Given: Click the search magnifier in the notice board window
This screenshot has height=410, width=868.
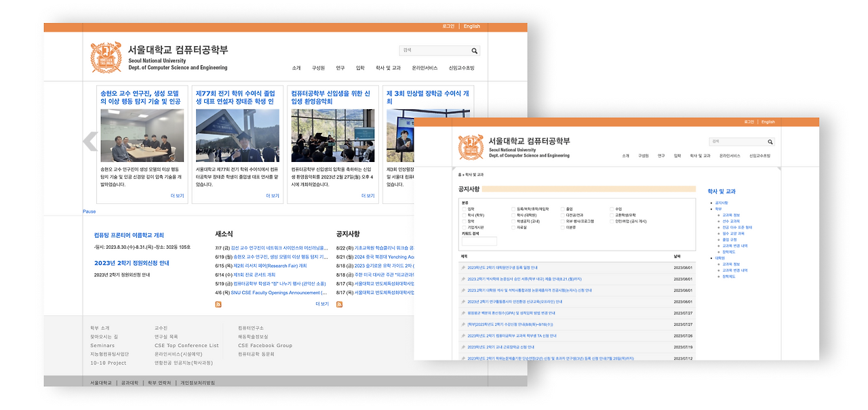Looking at the screenshot, I should pyautogui.click(x=770, y=142).
